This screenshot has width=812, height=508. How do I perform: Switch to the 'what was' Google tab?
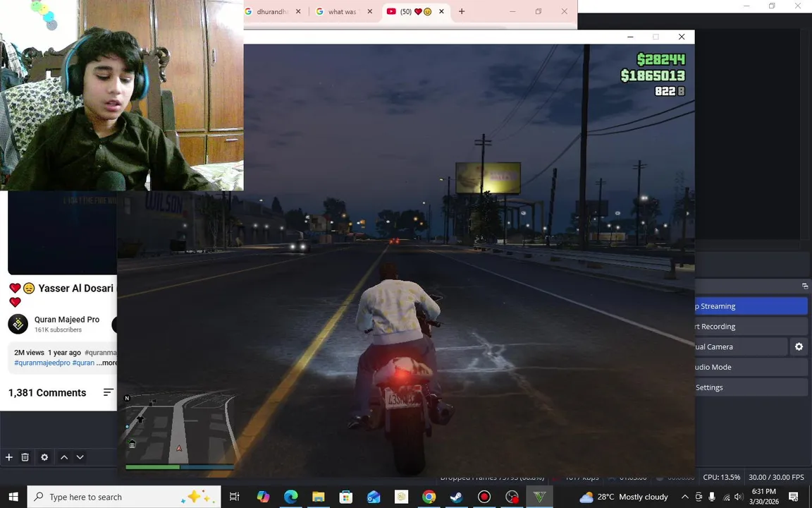(x=344, y=11)
